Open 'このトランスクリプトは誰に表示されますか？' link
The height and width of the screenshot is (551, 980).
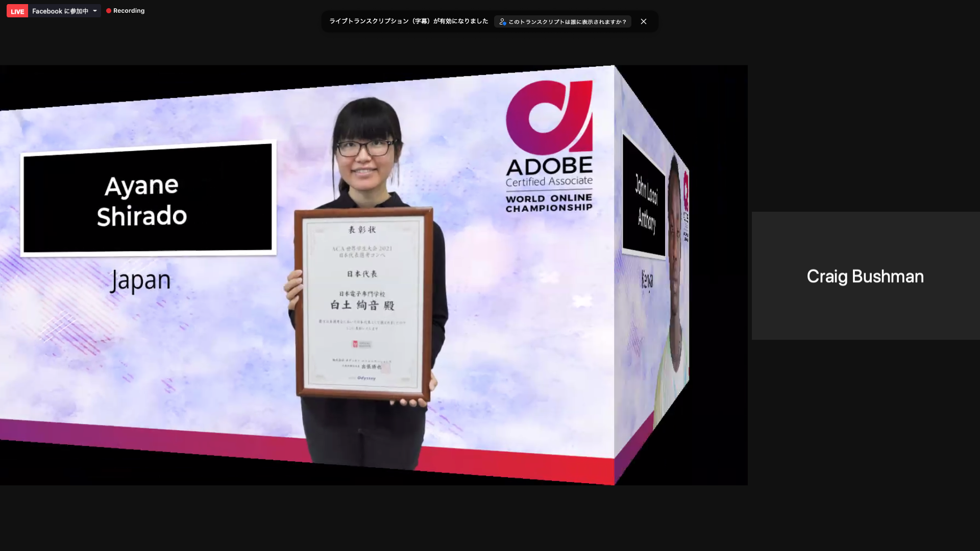(x=562, y=21)
